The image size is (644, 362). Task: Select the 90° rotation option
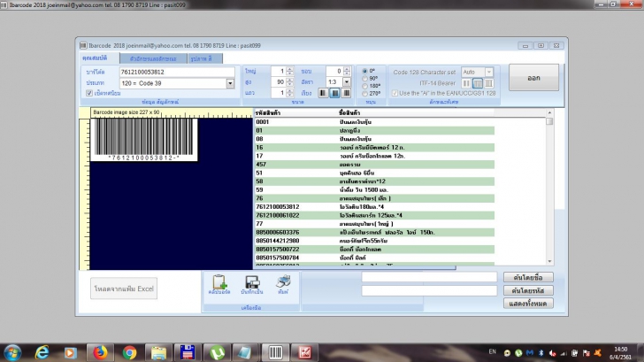(365, 78)
